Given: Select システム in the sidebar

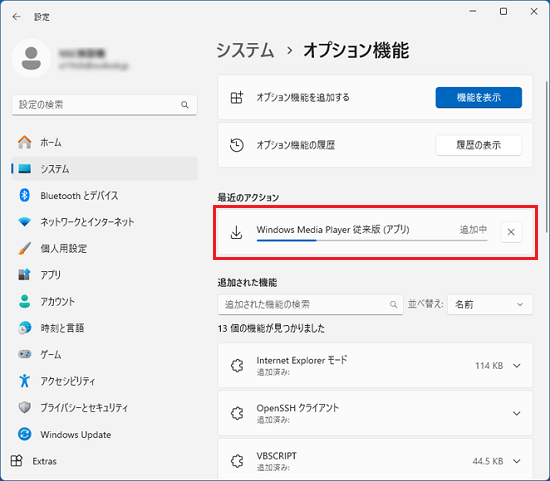Looking at the screenshot, I should click(104, 169).
